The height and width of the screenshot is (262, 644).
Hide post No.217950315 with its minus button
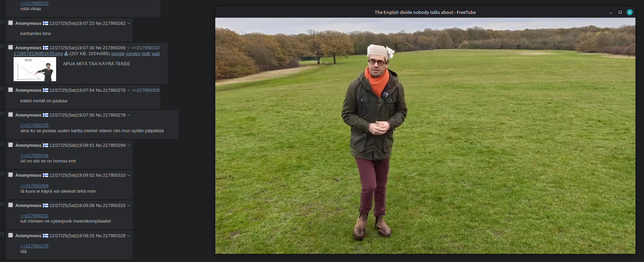(x=2, y=204)
